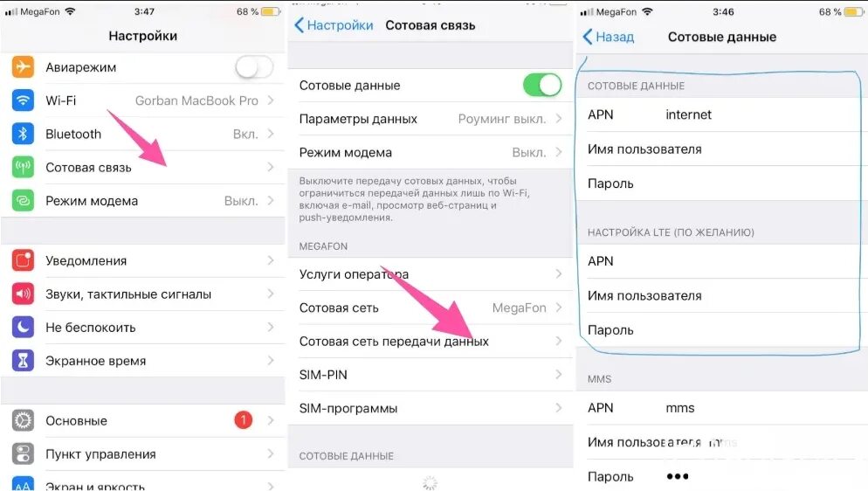Expand the SIM-PIN row chevron
The height and width of the screenshot is (491, 868).
(x=559, y=374)
